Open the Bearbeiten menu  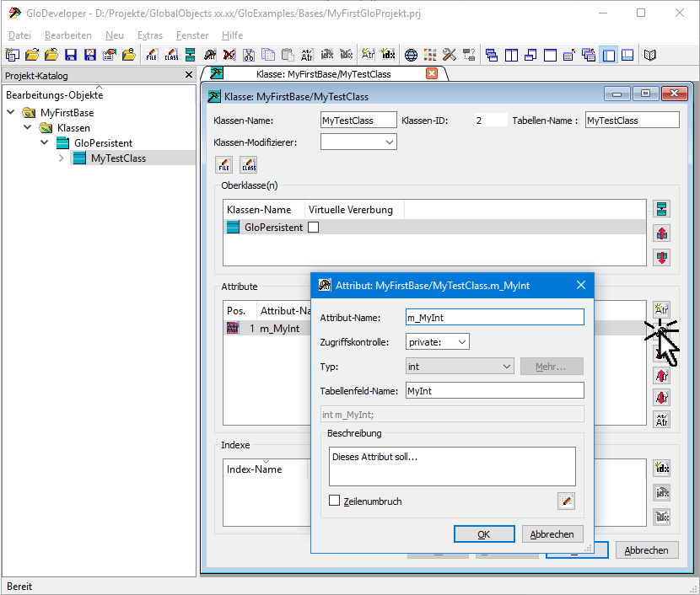[67, 35]
